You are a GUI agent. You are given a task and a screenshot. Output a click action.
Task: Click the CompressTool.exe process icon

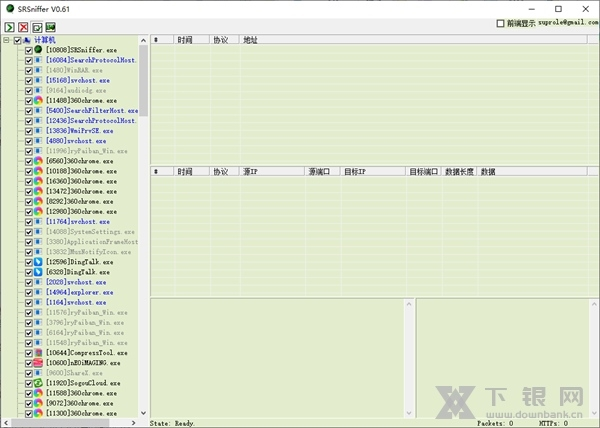38,352
